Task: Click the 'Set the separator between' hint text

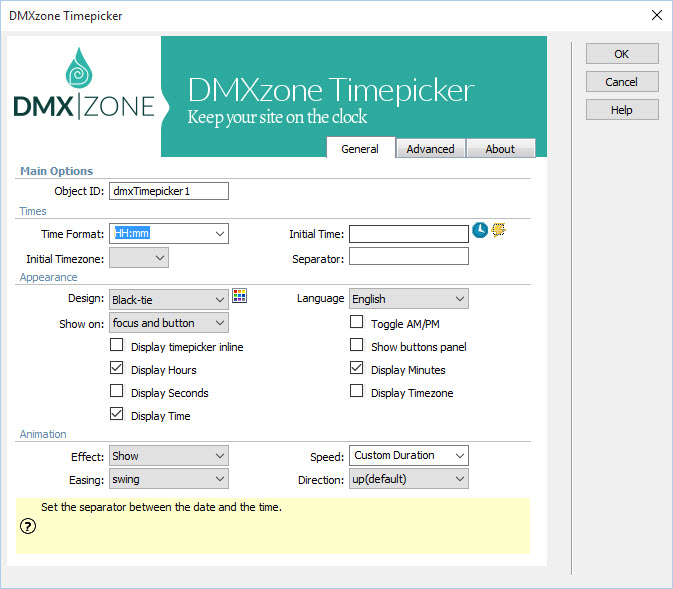Action: coord(161,507)
